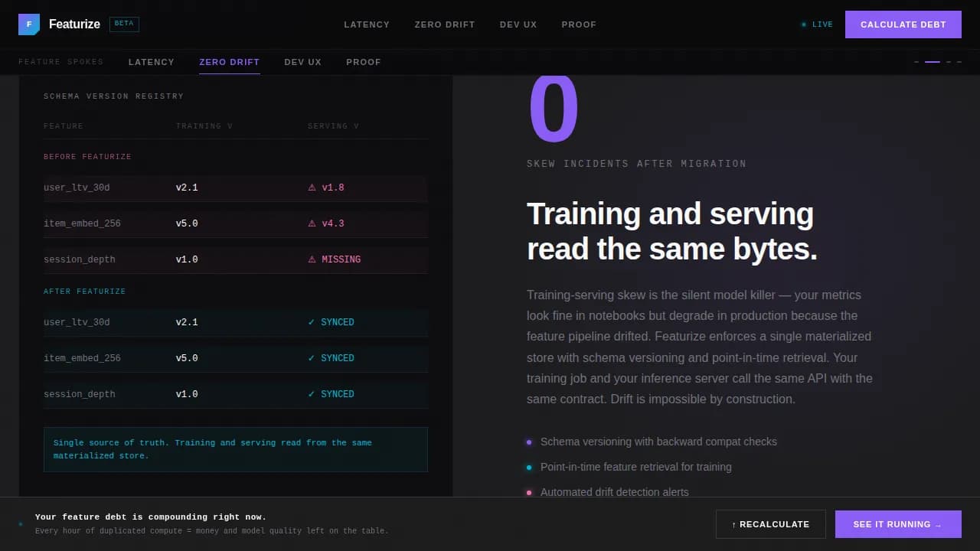
Task: Click the pink bullet beside Automated drift detection
Action: (529, 492)
